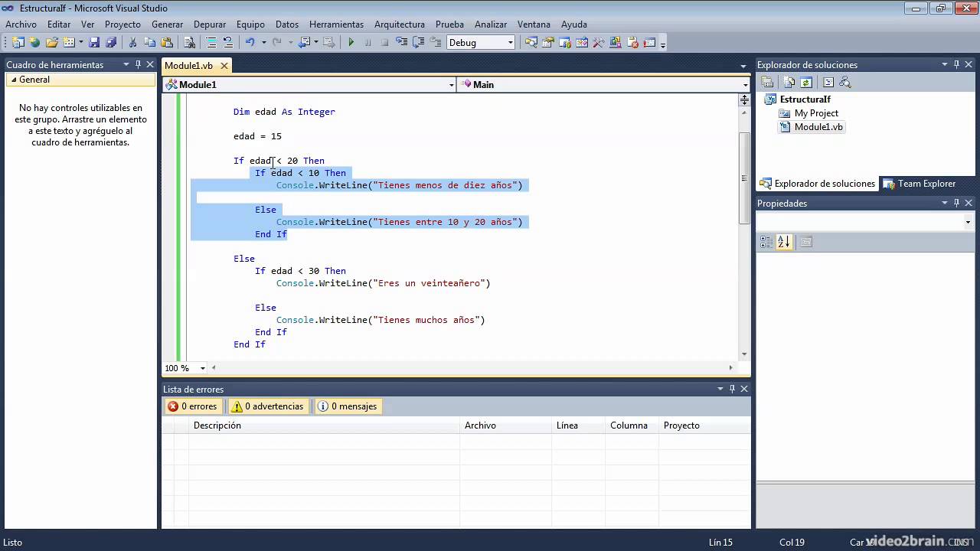Click the Cut scissors icon
980x551 pixels.
tap(132, 43)
